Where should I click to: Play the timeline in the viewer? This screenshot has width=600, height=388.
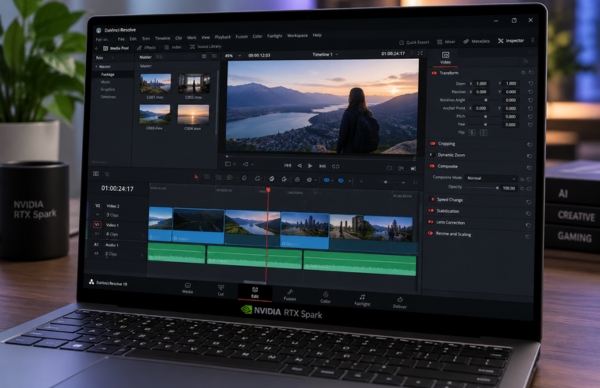310,166
